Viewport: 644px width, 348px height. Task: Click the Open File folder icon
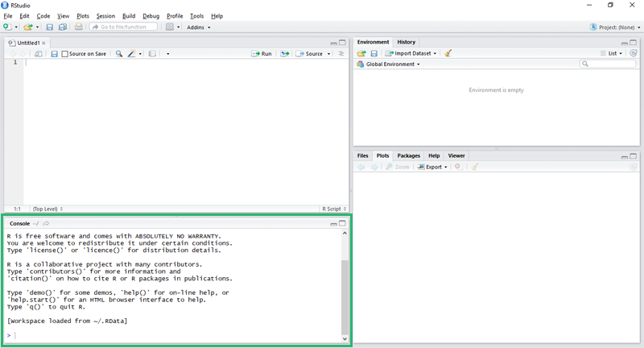27,27
